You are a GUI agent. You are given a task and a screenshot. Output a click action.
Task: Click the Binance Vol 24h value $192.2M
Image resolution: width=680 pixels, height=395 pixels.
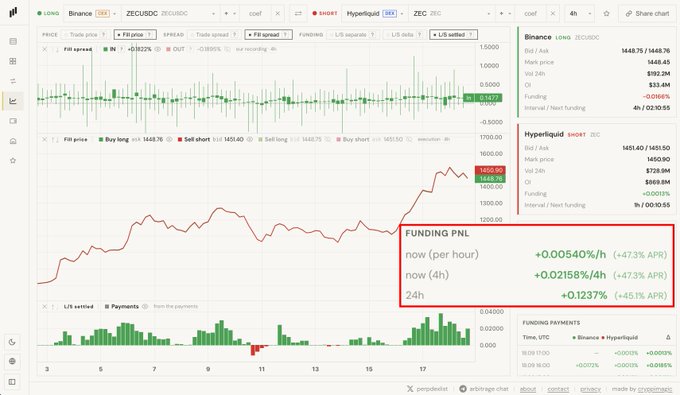point(658,74)
